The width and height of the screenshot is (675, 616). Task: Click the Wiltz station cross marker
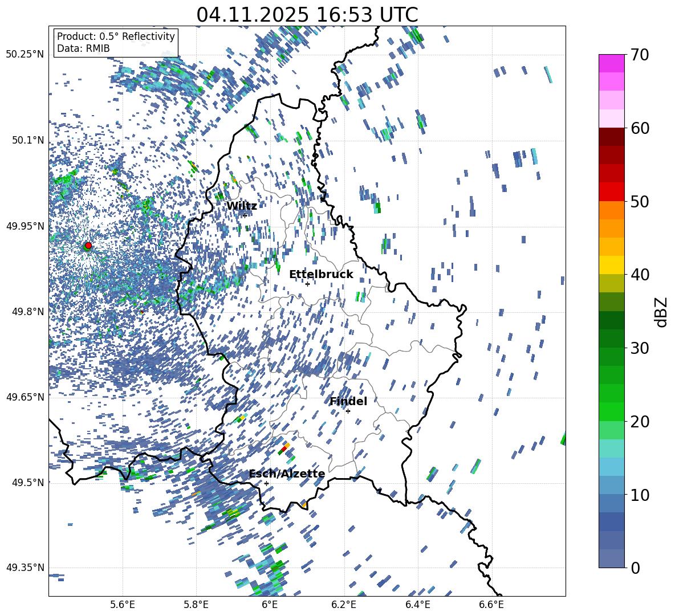pyautogui.click(x=245, y=215)
